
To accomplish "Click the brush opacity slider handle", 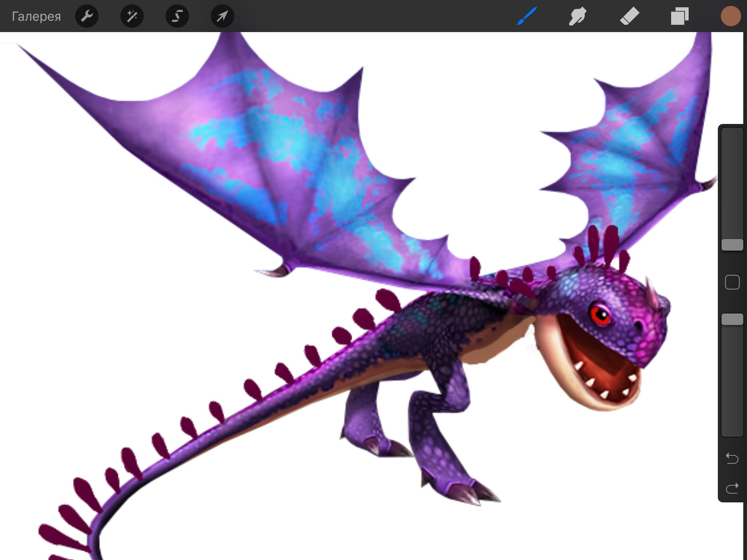I will (732, 319).
